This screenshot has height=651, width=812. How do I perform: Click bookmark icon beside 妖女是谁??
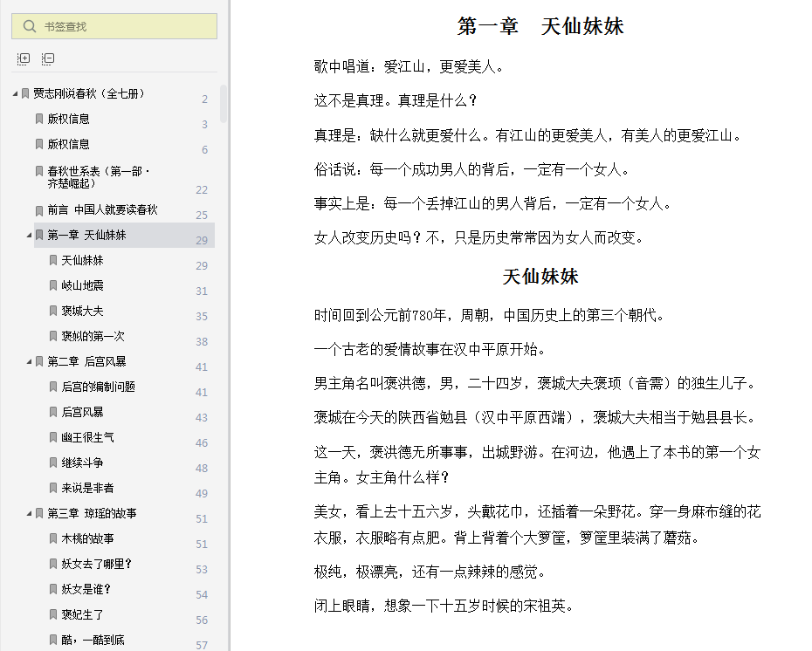pos(52,589)
